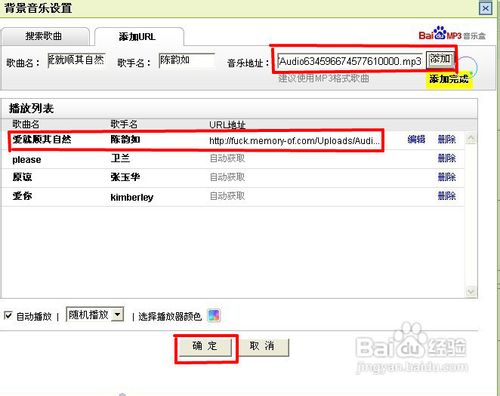Delete the 爱你 song by kimberley

[x=447, y=196]
